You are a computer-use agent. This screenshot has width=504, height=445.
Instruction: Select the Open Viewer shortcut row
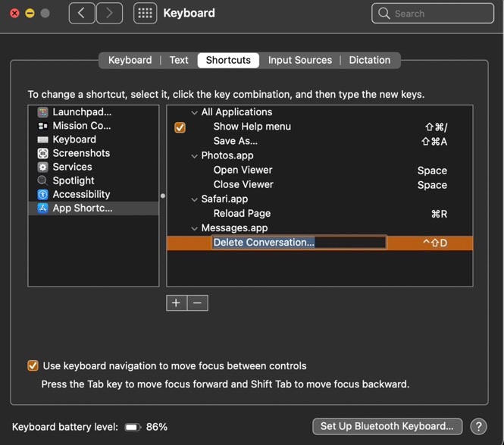(x=320, y=170)
